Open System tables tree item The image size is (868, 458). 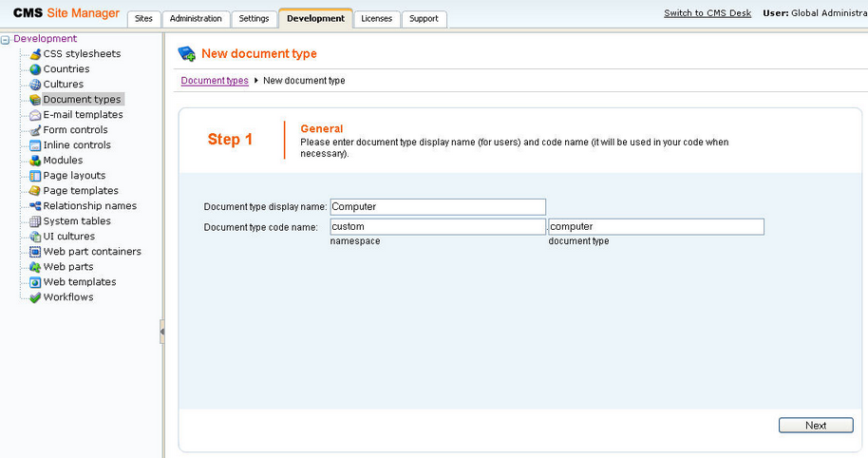pyautogui.click(x=77, y=221)
